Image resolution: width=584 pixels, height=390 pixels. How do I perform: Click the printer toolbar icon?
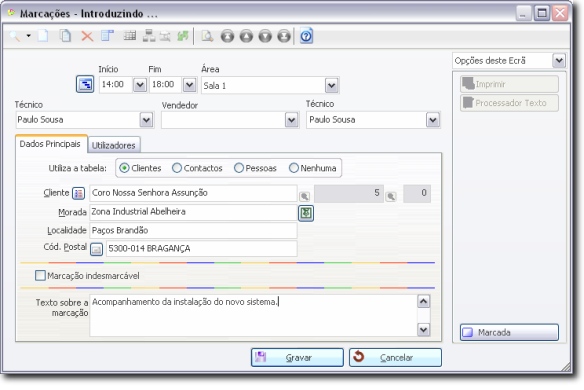(x=165, y=36)
